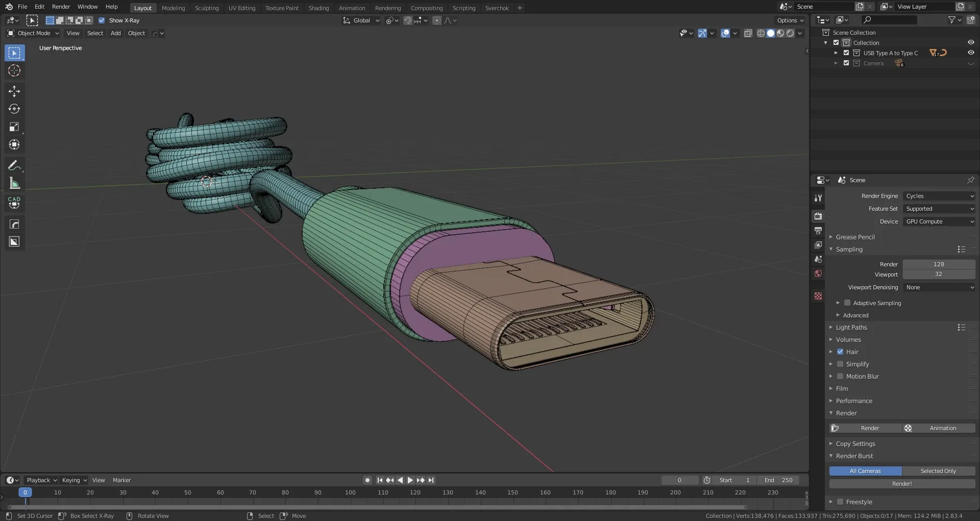Activate the Annotate pencil tool
The image size is (980, 521).
(14, 166)
